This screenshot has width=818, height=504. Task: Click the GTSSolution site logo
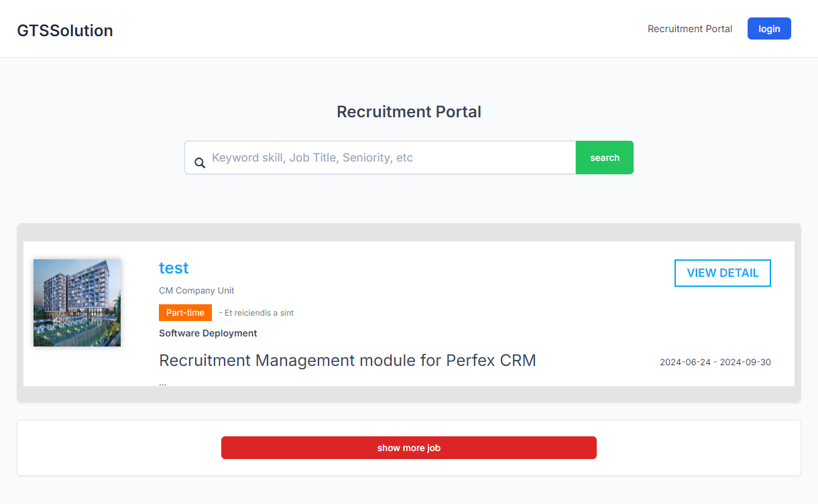pos(65,31)
